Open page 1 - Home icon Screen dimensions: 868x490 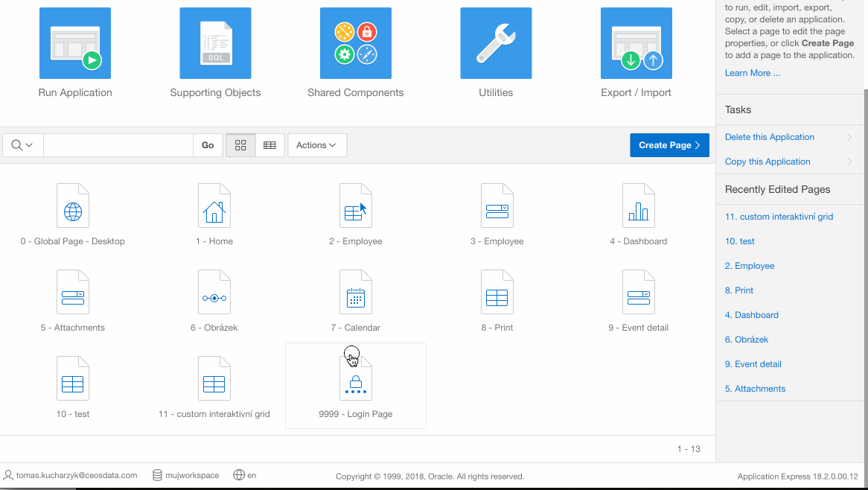click(x=214, y=206)
